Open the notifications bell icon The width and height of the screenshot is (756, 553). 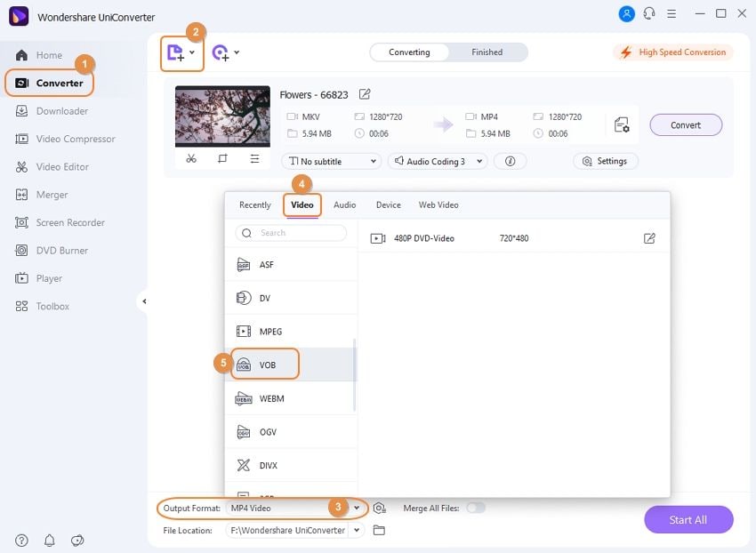point(50,541)
